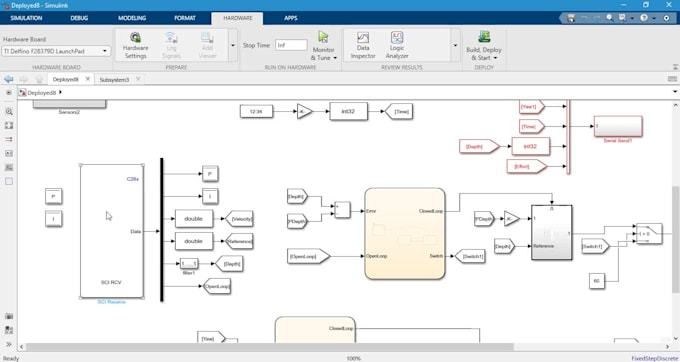
Task: Expand the Monitor & Tune dropdown arrow
Action: click(x=335, y=58)
